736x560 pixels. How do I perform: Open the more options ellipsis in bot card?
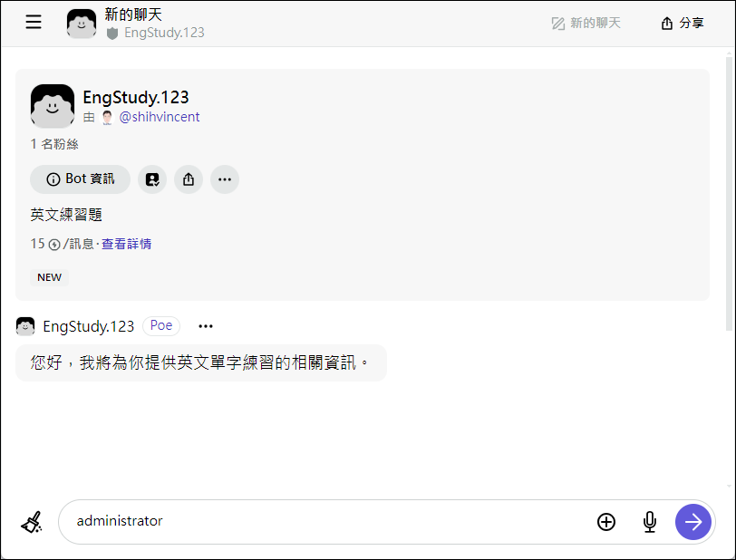(x=225, y=179)
